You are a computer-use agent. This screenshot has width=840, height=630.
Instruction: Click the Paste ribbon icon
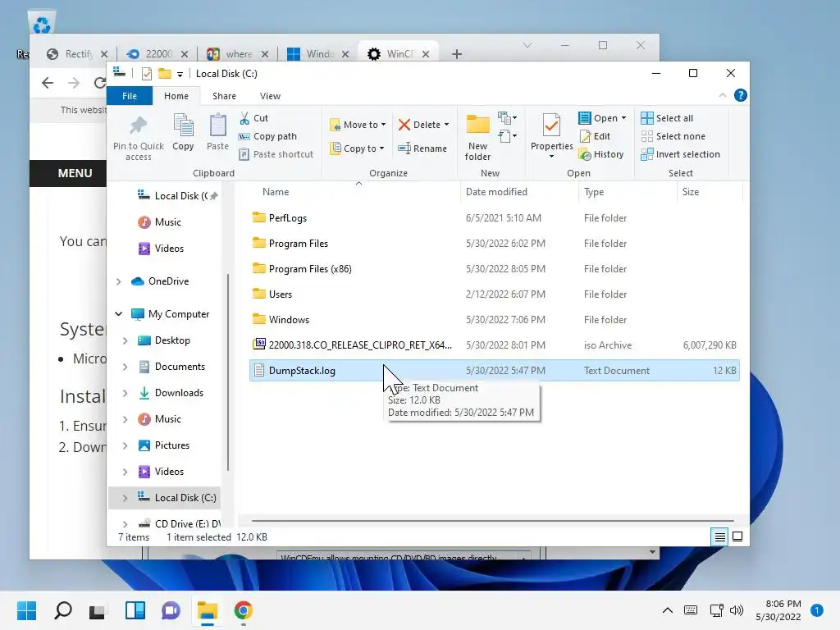point(217,126)
